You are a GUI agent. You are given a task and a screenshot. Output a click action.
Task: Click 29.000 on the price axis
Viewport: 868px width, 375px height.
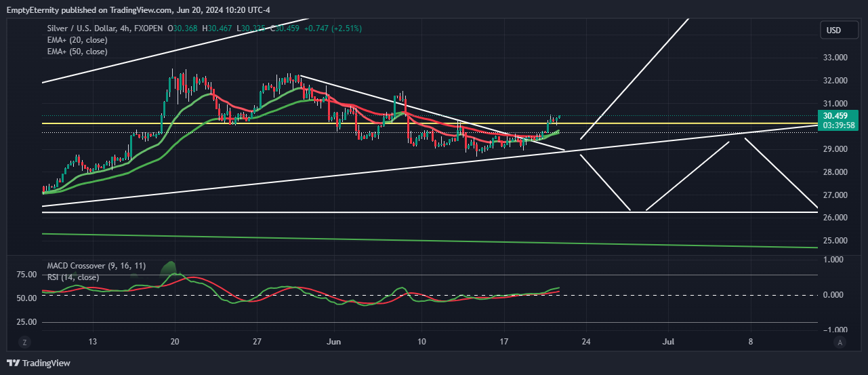pyautogui.click(x=834, y=149)
